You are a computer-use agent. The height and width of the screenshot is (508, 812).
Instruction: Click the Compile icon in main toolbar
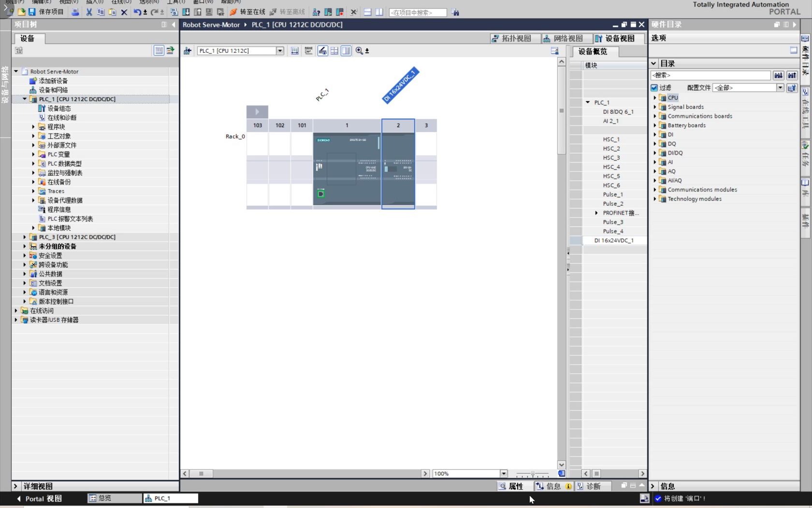coord(174,12)
